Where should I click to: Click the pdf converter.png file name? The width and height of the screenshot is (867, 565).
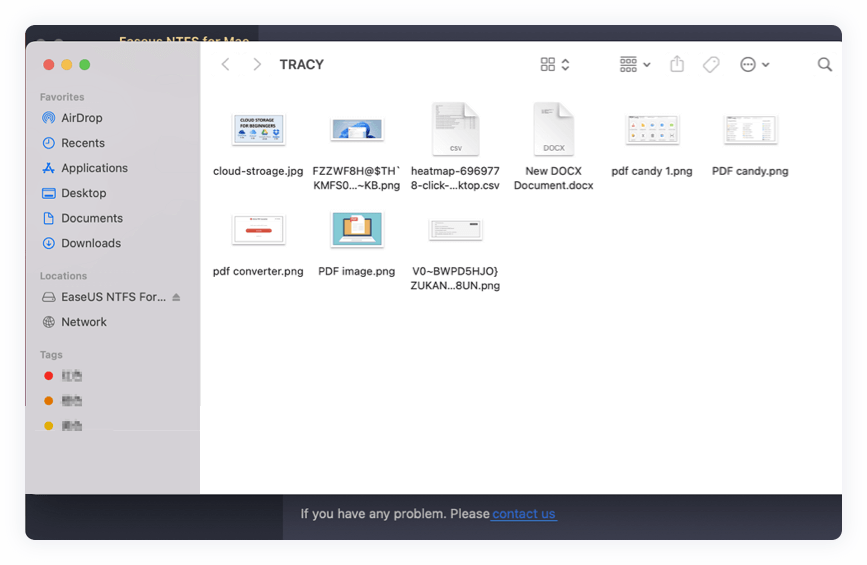coord(258,271)
